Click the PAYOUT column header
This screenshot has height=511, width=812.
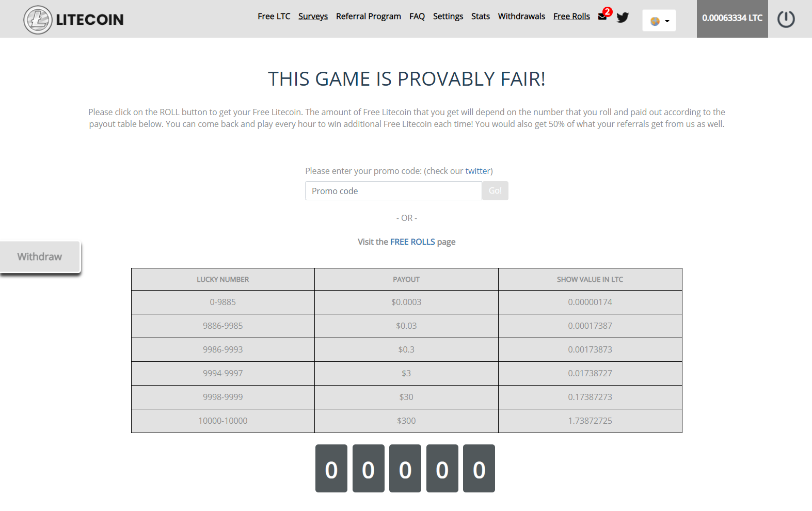click(406, 279)
